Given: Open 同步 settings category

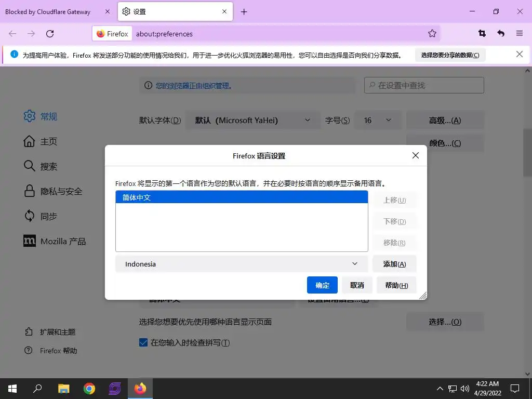Looking at the screenshot, I should tap(40, 216).
